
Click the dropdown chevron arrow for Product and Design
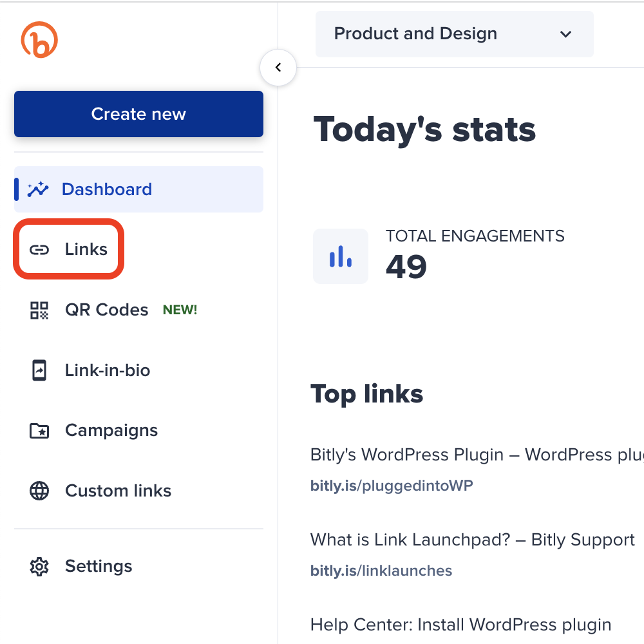[565, 34]
